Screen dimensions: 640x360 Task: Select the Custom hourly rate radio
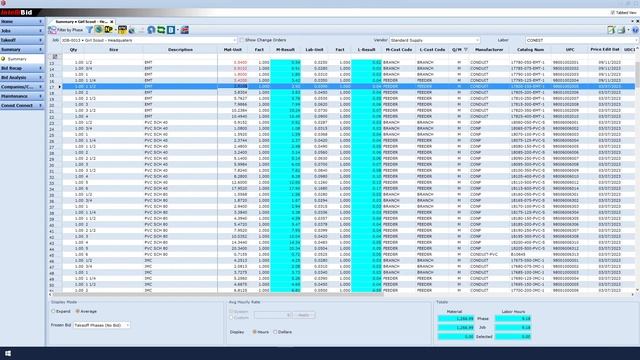(x=231, y=317)
